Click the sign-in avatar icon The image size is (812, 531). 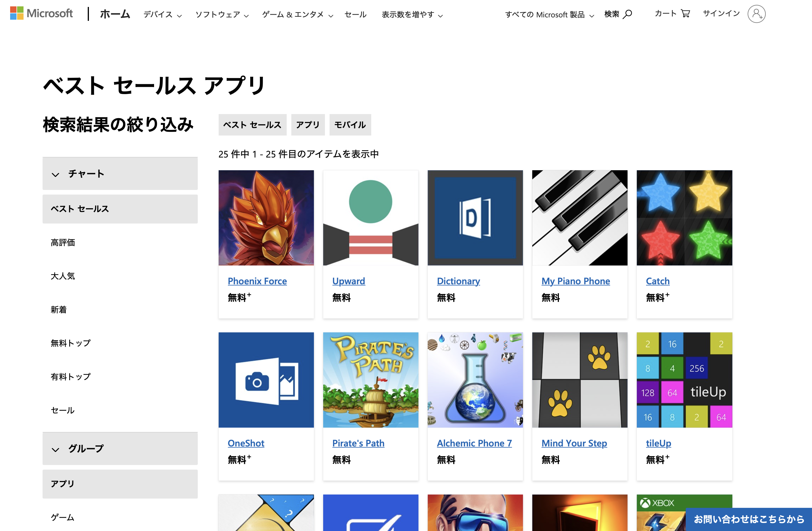tap(756, 14)
